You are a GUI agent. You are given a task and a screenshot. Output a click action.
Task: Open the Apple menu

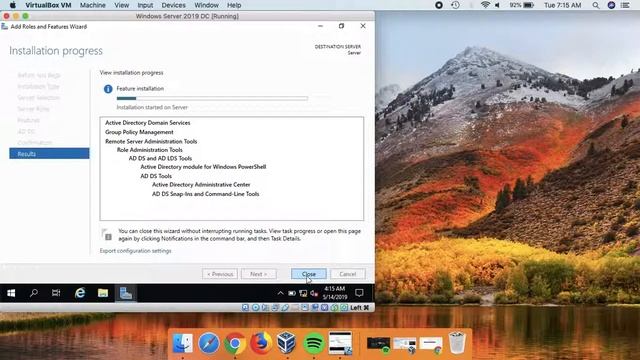click(x=13, y=5)
